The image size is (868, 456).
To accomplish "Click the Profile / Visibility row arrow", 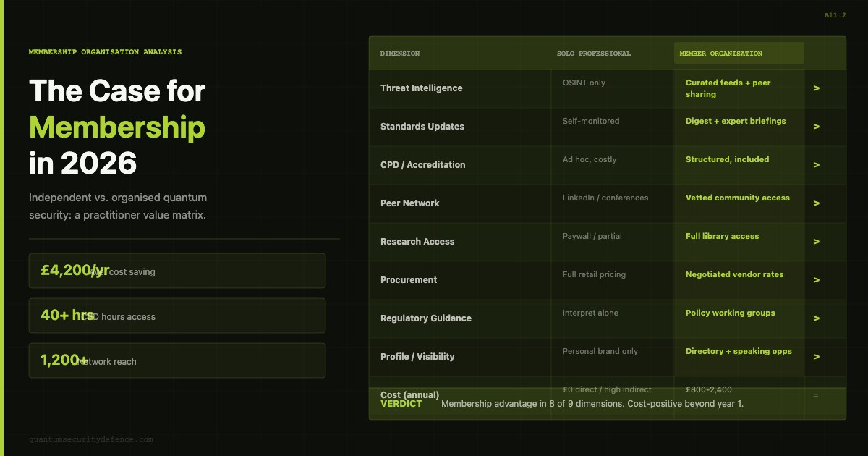I will click(x=816, y=357).
